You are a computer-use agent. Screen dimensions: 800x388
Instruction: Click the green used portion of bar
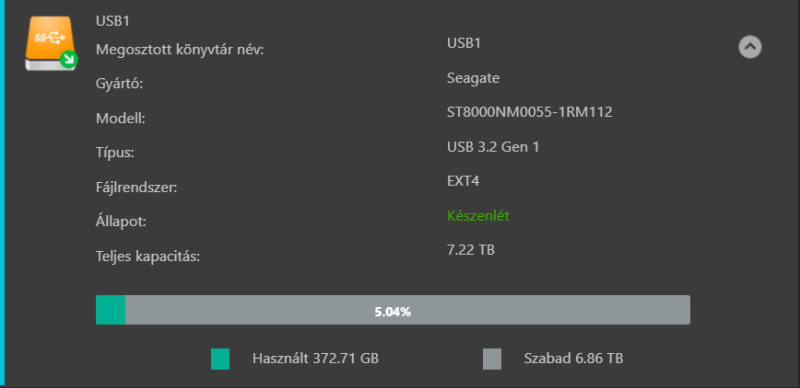pos(111,310)
